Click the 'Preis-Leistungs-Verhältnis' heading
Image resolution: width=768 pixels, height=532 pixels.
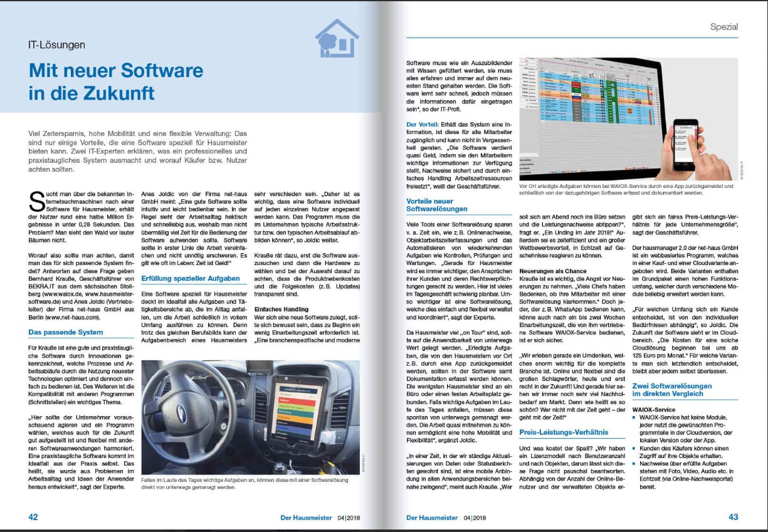point(564,432)
